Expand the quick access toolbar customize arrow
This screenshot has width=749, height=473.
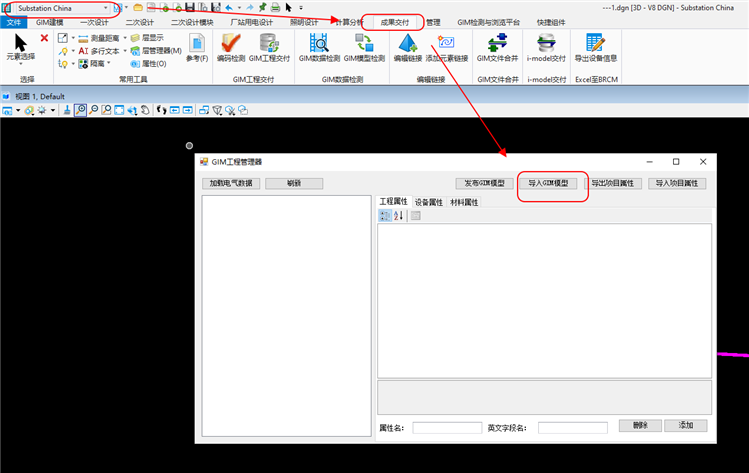pyautogui.click(x=301, y=8)
